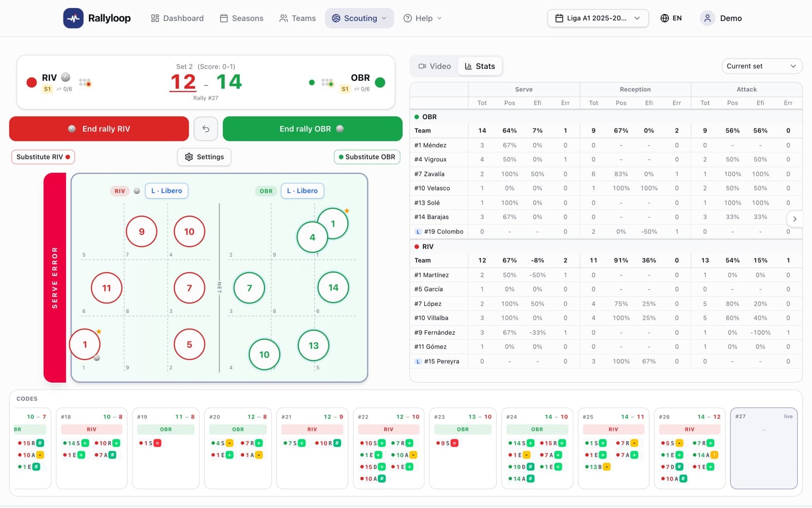Select RIV server player 1 with star
This screenshot has width=812, height=508.
pos(85,344)
